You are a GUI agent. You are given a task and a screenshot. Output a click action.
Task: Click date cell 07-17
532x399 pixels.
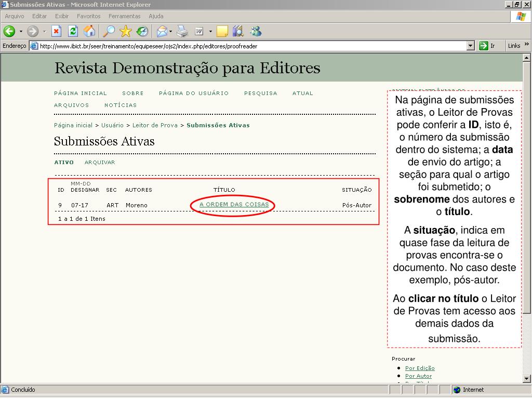click(79, 205)
